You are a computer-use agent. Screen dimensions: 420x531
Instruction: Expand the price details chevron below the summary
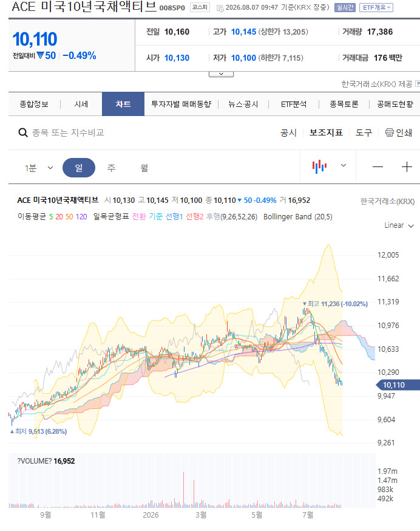pyautogui.click(x=221, y=74)
